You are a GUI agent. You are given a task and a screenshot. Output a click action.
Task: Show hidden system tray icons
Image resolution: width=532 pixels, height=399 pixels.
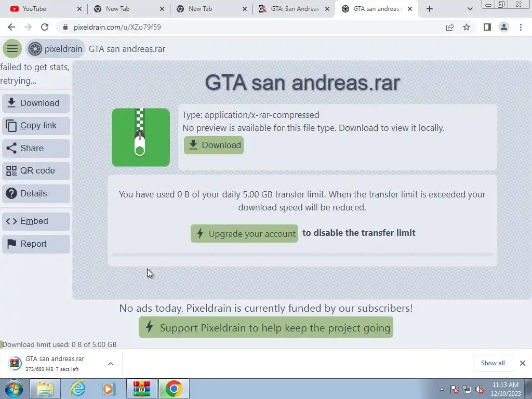[442, 389]
